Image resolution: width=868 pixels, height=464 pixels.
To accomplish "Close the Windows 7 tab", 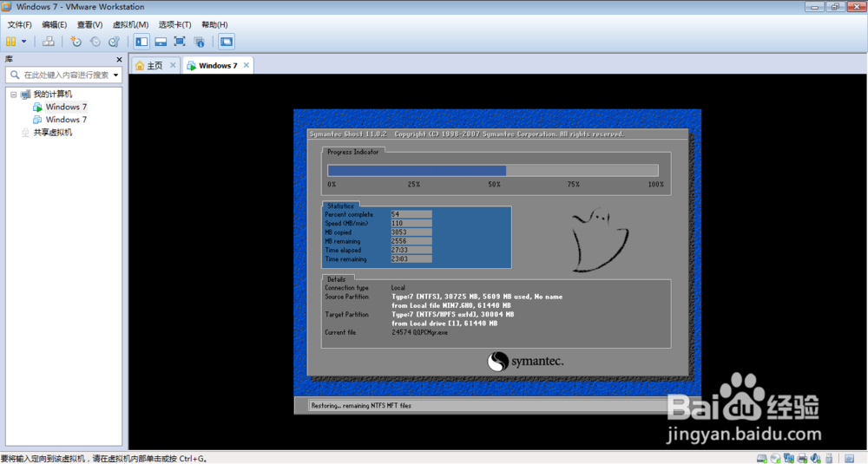I will (247, 65).
